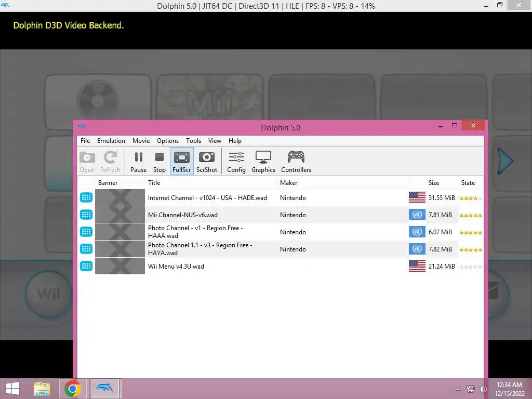Viewport: 532px width, 399px height.
Task: Select Photo Channel - v1 - Region Free - HAAA.wad
Action: click(195, 232)
